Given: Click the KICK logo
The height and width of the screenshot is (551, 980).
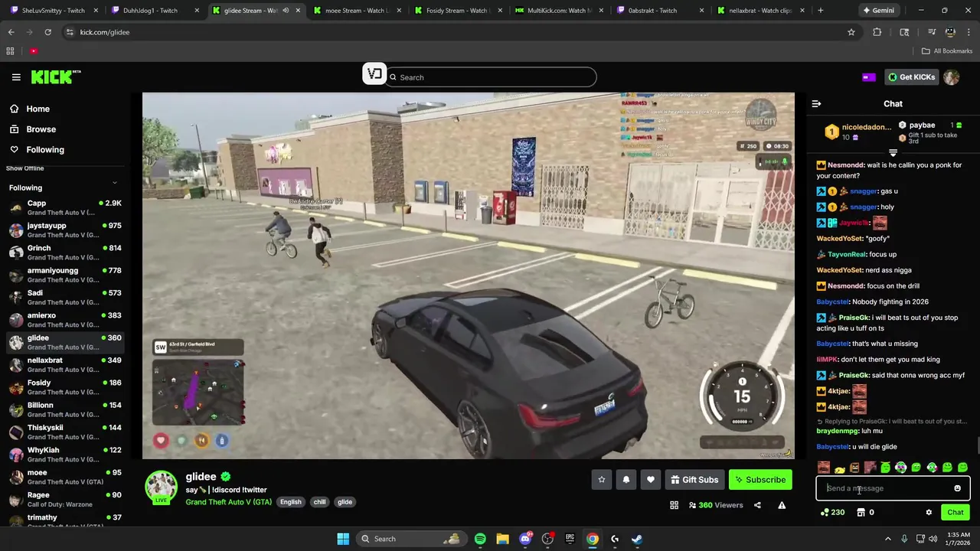Looking at the screenshot, I should click(56, 77).
